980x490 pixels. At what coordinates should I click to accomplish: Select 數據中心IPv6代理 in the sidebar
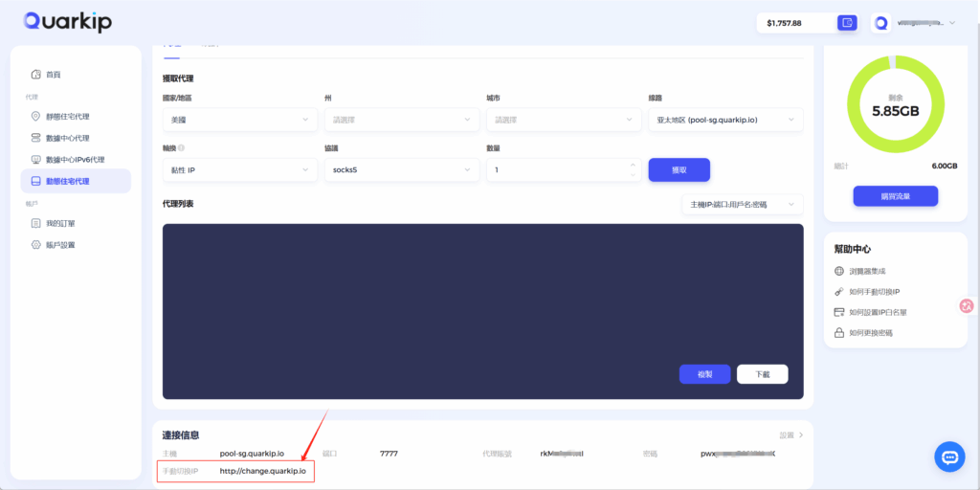(x=75, y=160)
